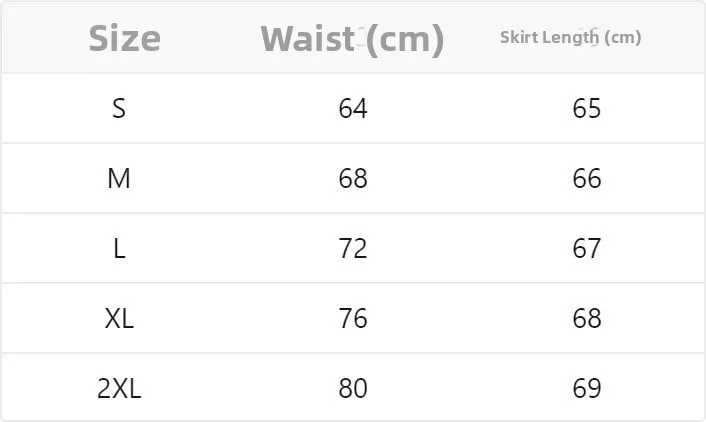Select the M size cell

(x=119, y=178)
